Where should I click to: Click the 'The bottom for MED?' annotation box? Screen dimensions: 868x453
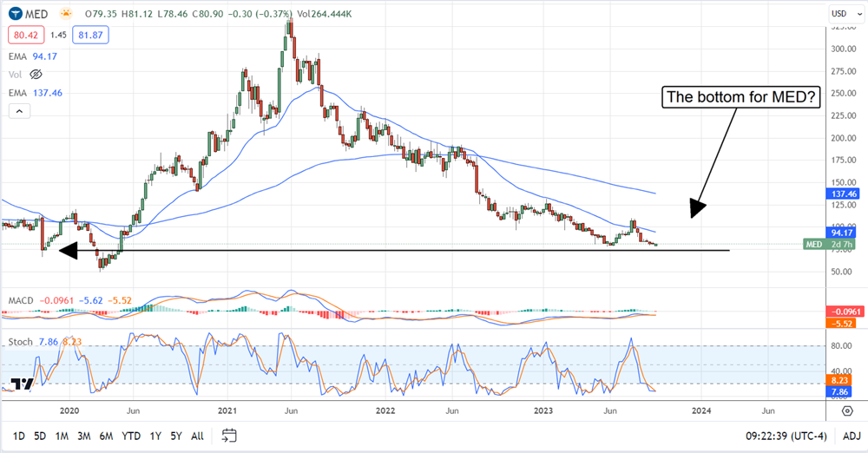click(740, 98)
